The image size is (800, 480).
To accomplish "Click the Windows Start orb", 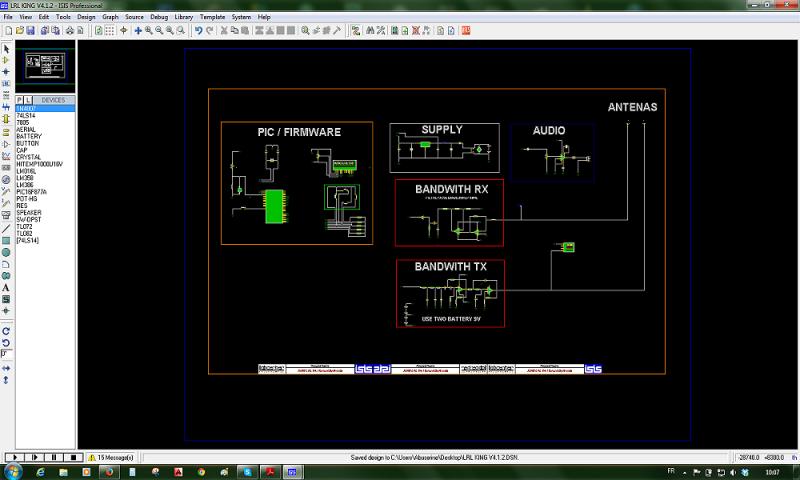I will 12,471.
